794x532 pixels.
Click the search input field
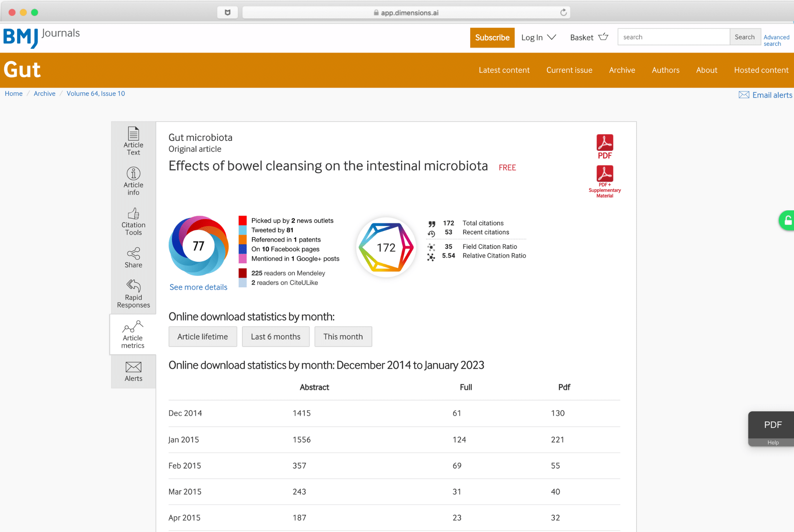coord(673,37)
